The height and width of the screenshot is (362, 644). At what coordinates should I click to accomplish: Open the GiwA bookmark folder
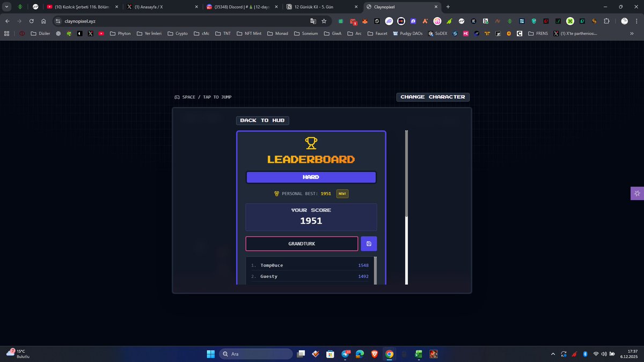(333, 33)
